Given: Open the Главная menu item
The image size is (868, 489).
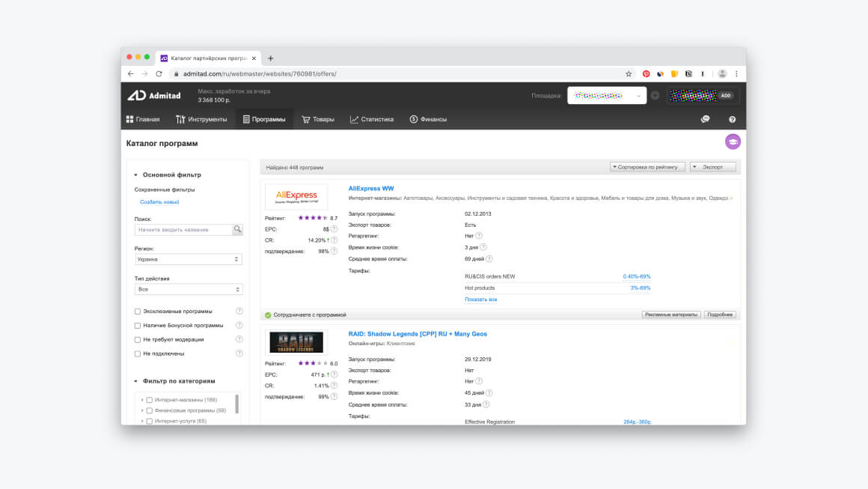Looking at the screenshot, I should coord(143,119).
